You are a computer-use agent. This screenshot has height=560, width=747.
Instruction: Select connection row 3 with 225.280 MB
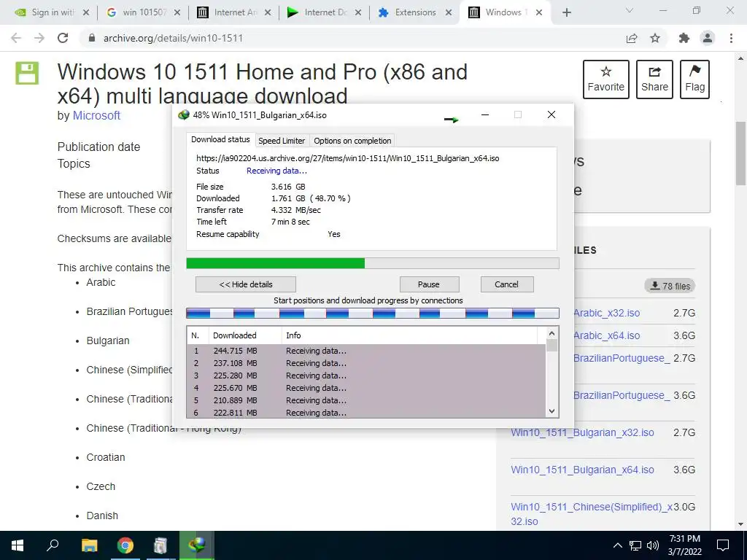tap(366, 376)
